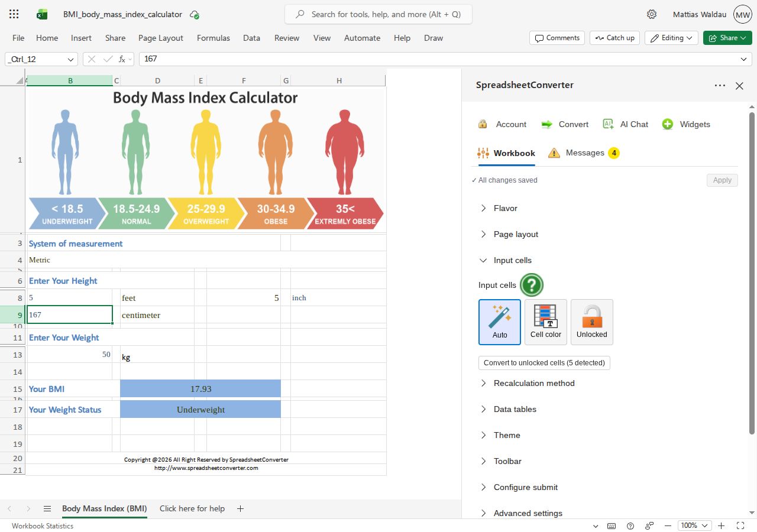Open the Microsoft 365 app launcher
The height and width of the screenshot is (532, 757).
click(x=14, y=14)
